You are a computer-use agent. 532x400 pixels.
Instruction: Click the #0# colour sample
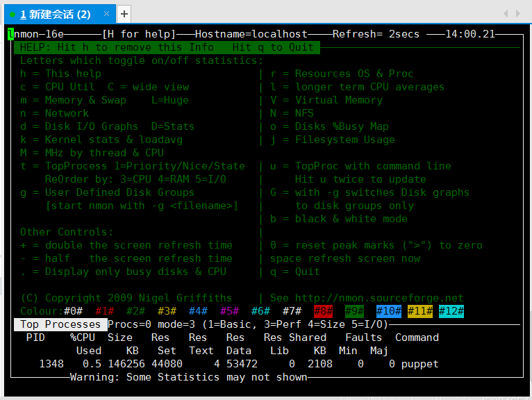pos(73,311)
